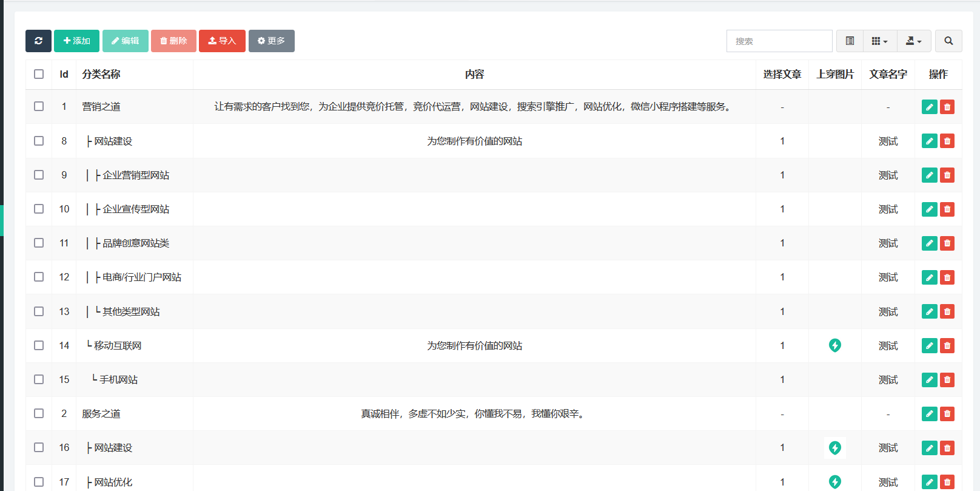Check the box for 移动互联网

coord(39,345)
